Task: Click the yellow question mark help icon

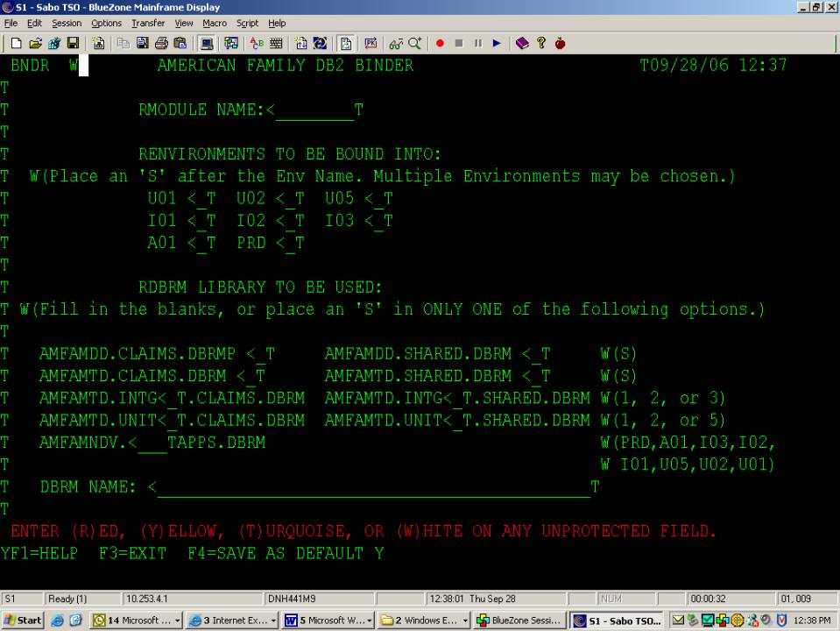Action: coord(541,44)
